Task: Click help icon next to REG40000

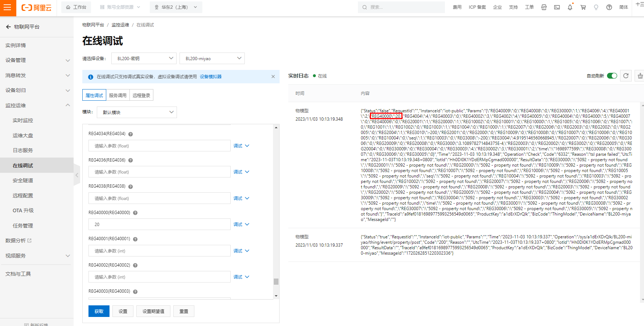Action: [x=135, y=213]
